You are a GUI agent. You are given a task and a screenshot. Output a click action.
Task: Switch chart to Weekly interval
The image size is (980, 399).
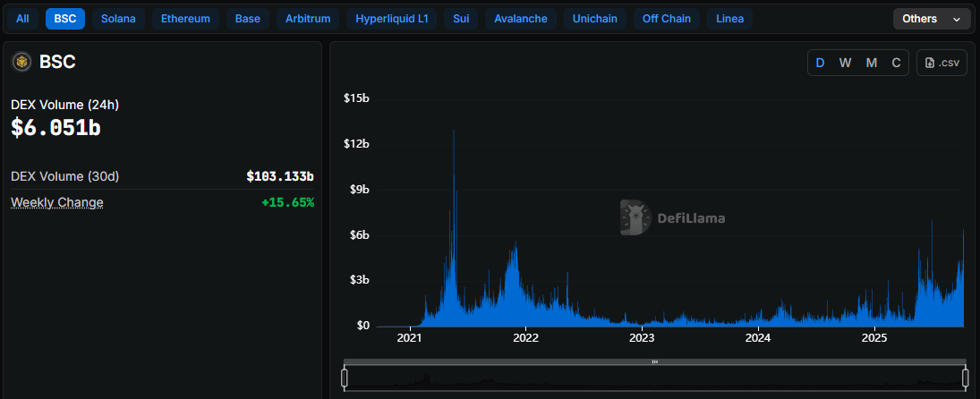[x=845, y=63]
